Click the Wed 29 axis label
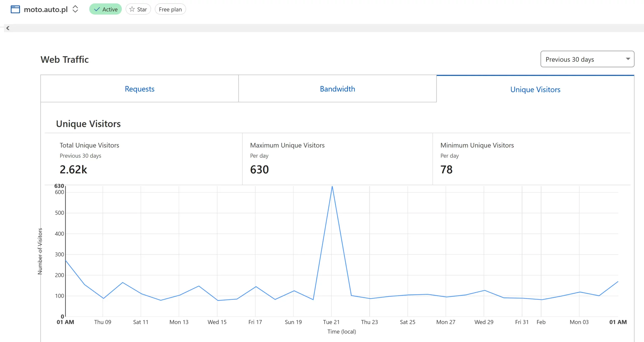Image resolution: width=644 pixels, height=342 pixels. [x=484, y=322]
